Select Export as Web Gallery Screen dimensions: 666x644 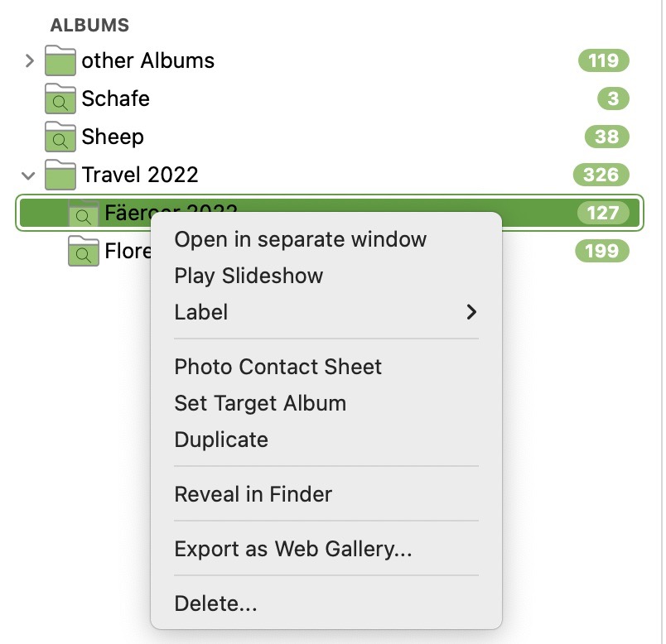(292, 549)
